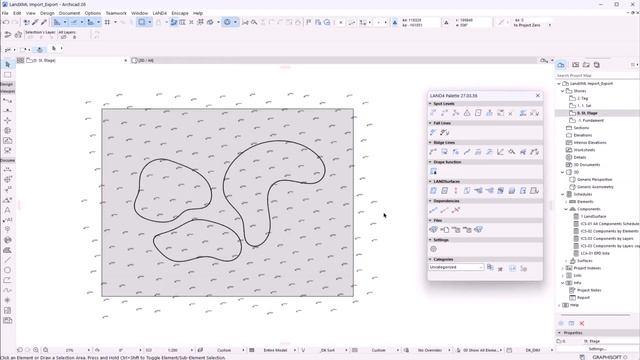Screen dimensions: 640x360
Task: Select the Worksheets tree item
Action: point(584,150)
